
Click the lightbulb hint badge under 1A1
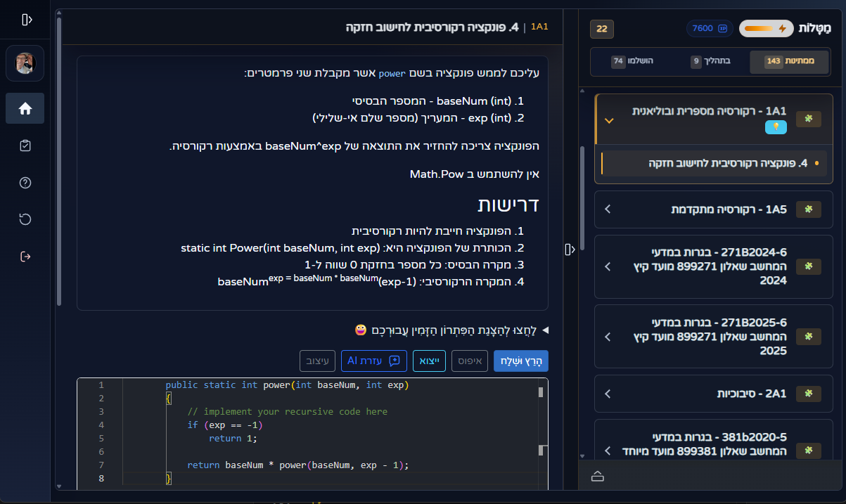tap(776, 127)
